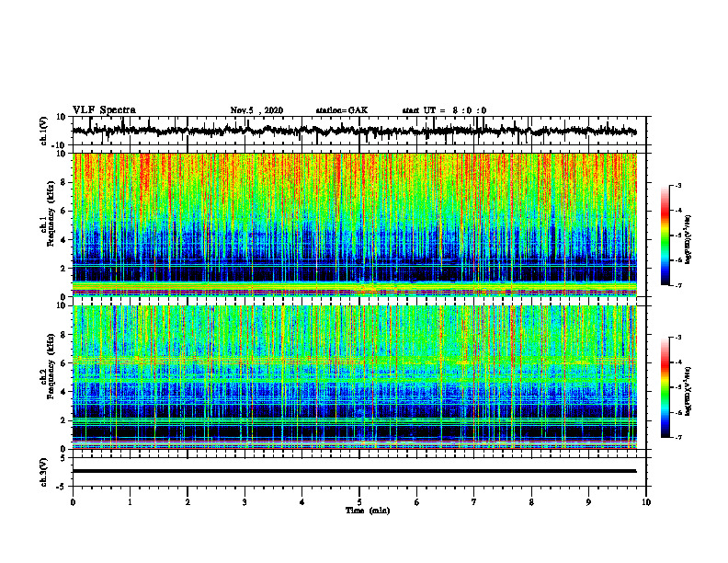Click the "ch.3(V)" axis label
Viewport: 728px width, 563px height.
click(44, 472)
